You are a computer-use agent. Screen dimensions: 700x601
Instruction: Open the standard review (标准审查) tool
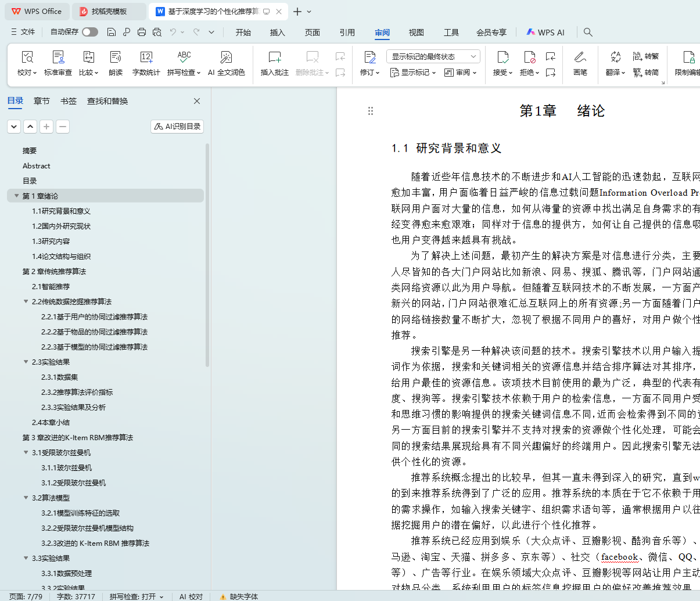click(x=58, y=57)
